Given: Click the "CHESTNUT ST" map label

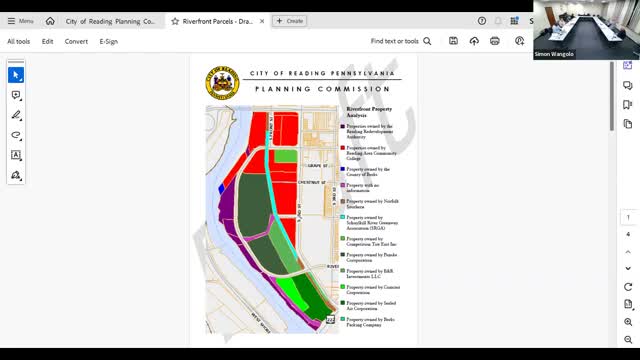Looking at the screenshot, I should point(311,182).
